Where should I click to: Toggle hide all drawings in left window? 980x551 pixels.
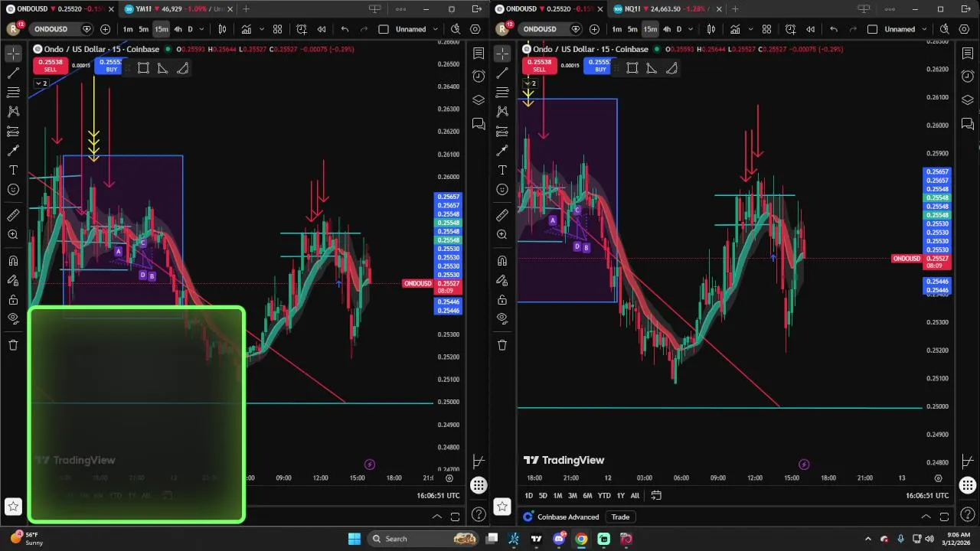tap(13, 318)
